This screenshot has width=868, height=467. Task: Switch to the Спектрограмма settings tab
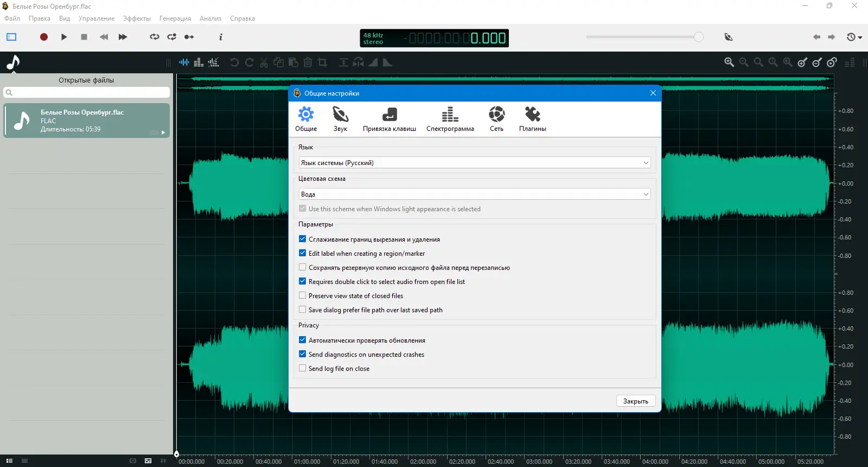point(450,119)
